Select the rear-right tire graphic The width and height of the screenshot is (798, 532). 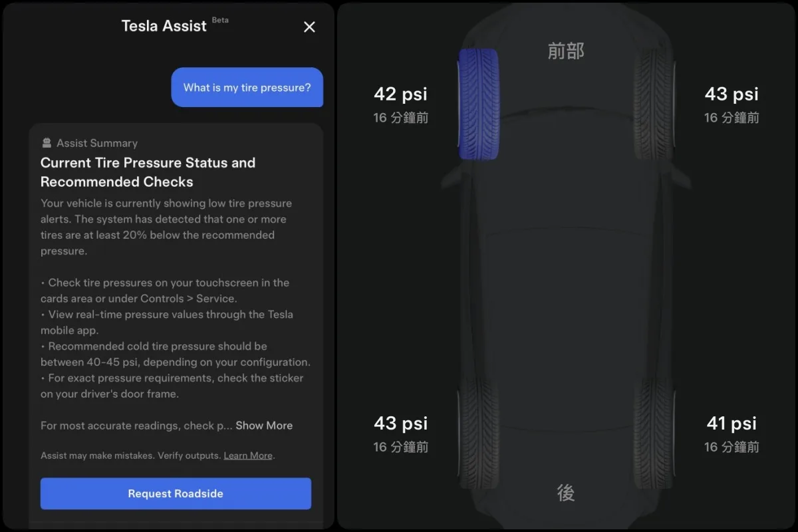(x=655, y=434)
